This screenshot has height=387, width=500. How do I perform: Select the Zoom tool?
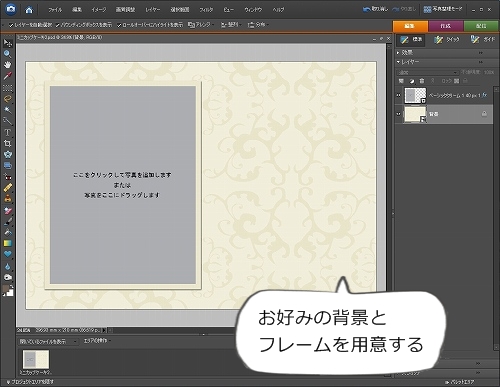click(7, 54)
